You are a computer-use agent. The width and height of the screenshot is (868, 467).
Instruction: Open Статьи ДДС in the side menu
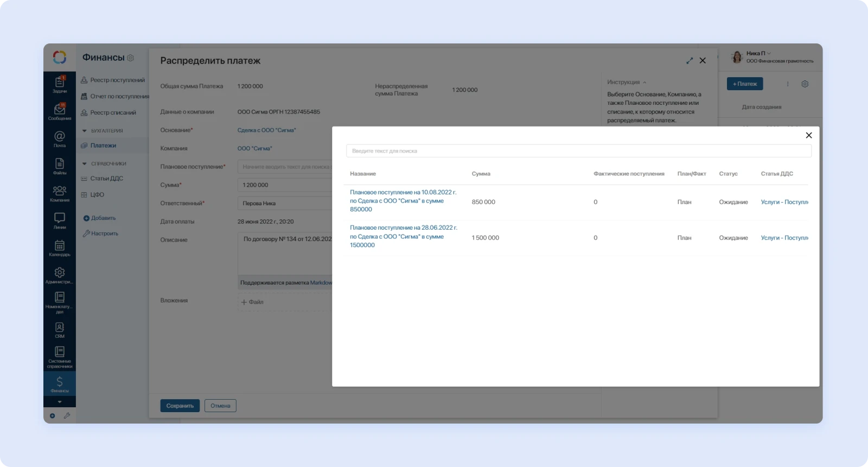tap(106, 179)
